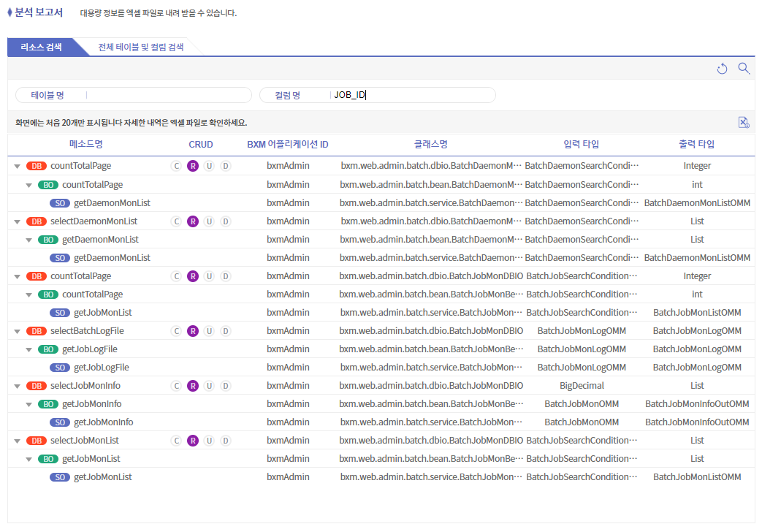Viewport: 762px width, 532px height.
Task: Click the 출력 타입 column header
Action: pos(697,144)
